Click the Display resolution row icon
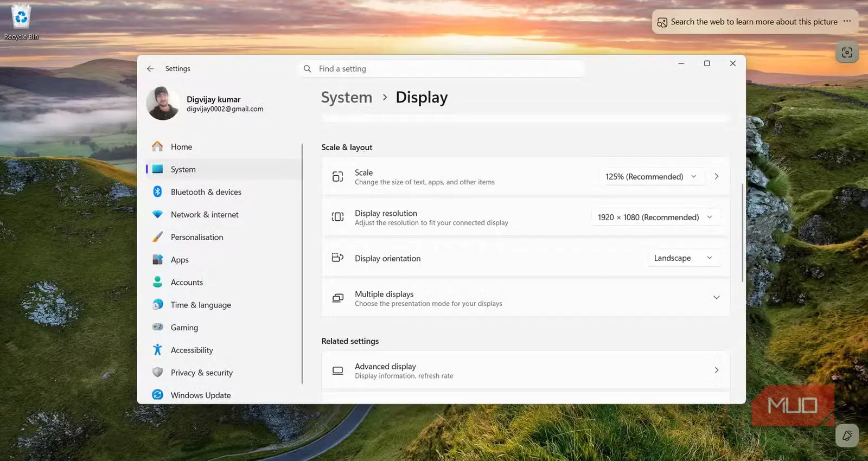The height and width of the screenshot is (461, 868). (337, 217)
